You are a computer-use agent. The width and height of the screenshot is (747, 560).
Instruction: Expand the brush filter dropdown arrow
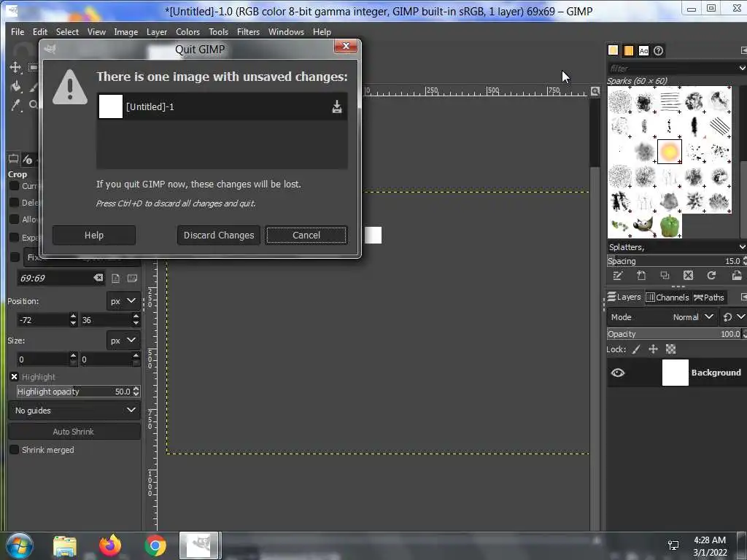click(x=742, y=68)
